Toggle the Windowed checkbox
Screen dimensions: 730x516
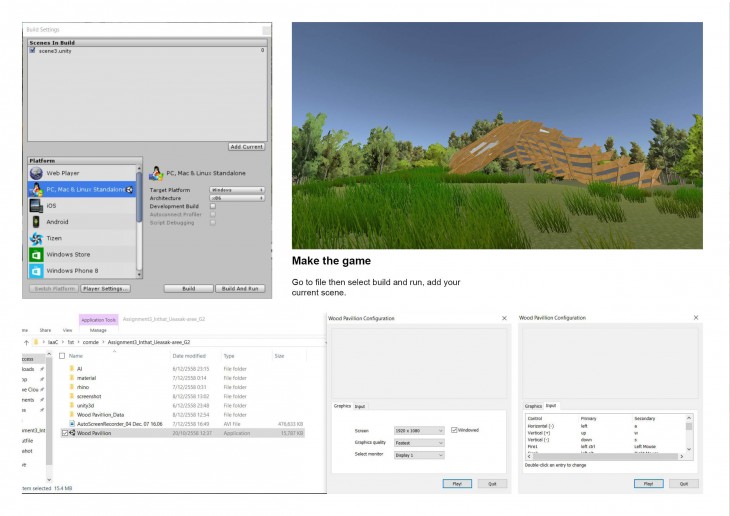454,429
